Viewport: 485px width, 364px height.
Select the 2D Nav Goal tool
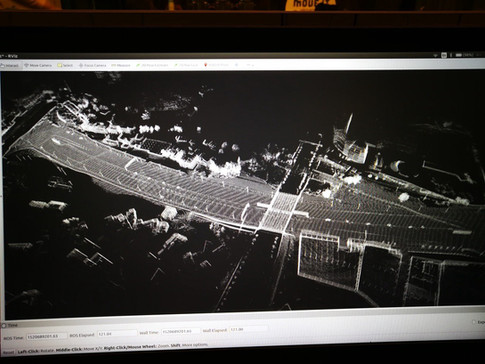click(186, 65)
